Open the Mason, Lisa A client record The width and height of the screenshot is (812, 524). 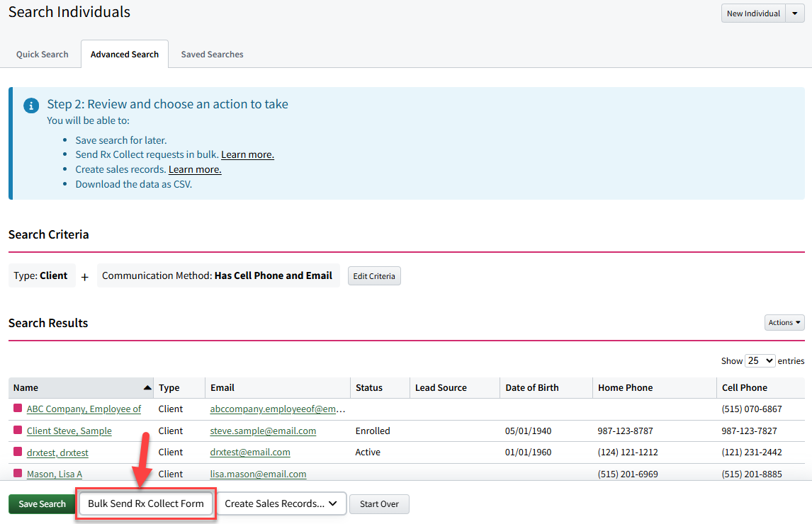click(55, 474)
